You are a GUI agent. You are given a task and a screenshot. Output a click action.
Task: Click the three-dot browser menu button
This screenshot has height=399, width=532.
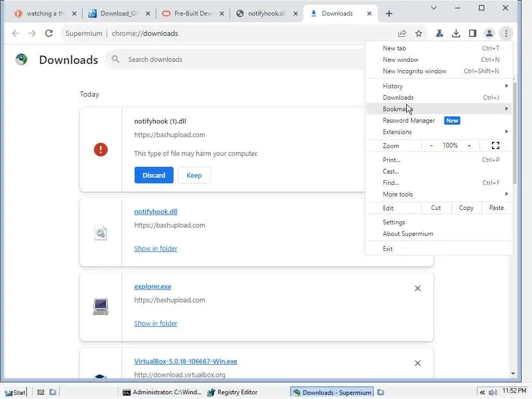click(x=506, y=33)
